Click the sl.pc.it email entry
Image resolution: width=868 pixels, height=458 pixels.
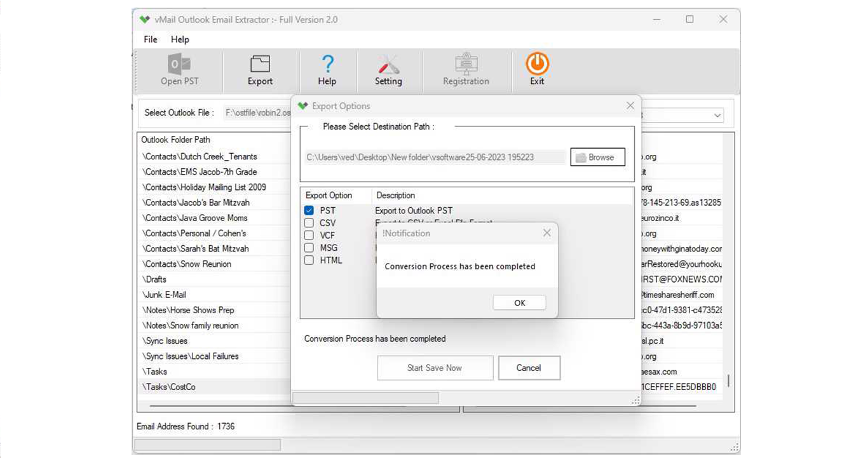point(653,340)
